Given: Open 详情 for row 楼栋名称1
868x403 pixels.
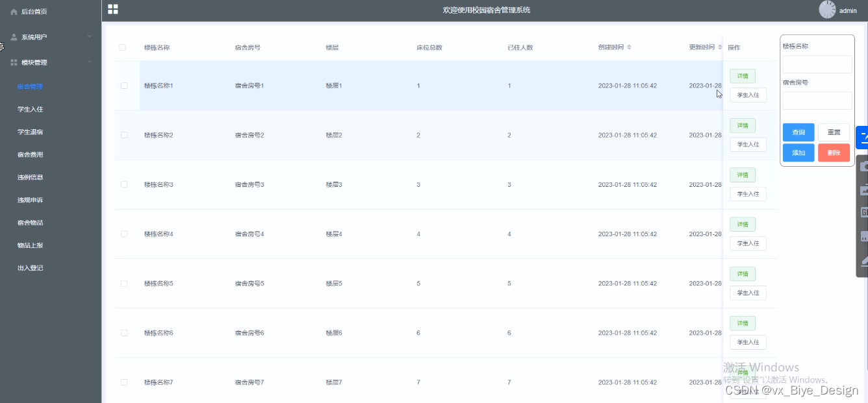Looking at the screenshot, I should pos(743,76).
